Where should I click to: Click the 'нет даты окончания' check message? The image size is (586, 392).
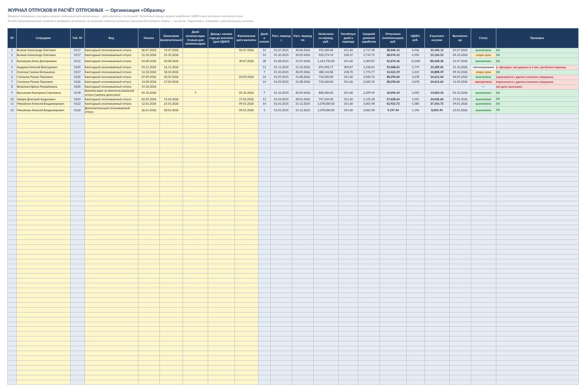(x=537, y=87)
